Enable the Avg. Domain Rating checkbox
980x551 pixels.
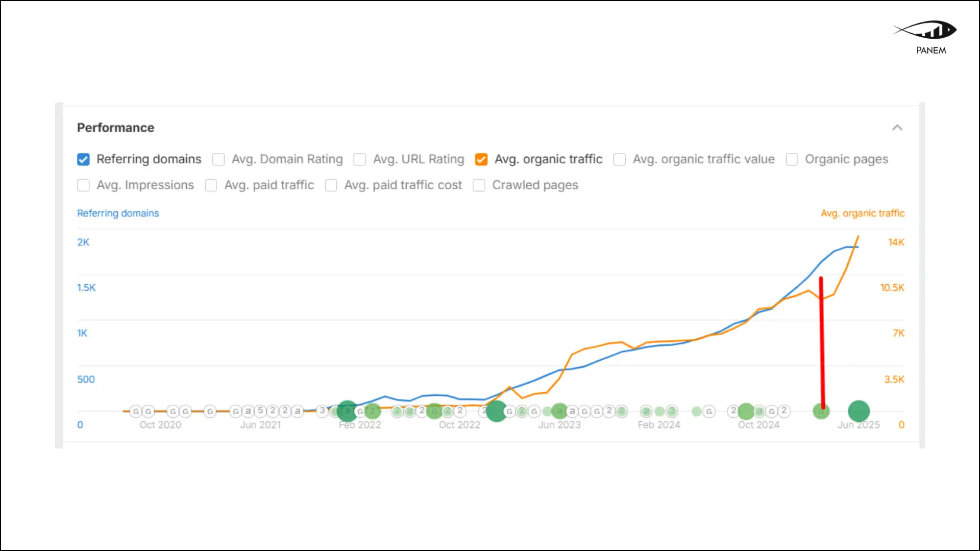tap(218, 160)
